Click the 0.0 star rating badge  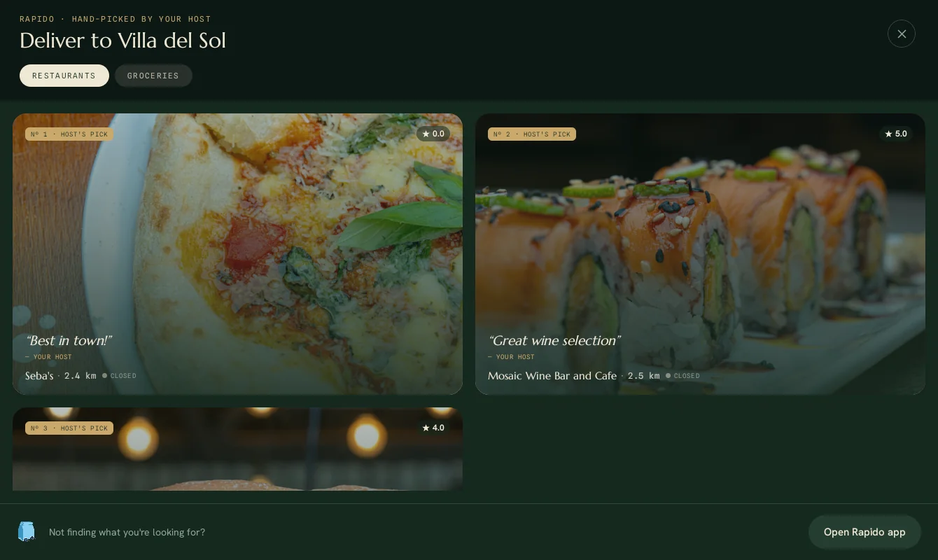pyautogui.click(x=433, y=134)
